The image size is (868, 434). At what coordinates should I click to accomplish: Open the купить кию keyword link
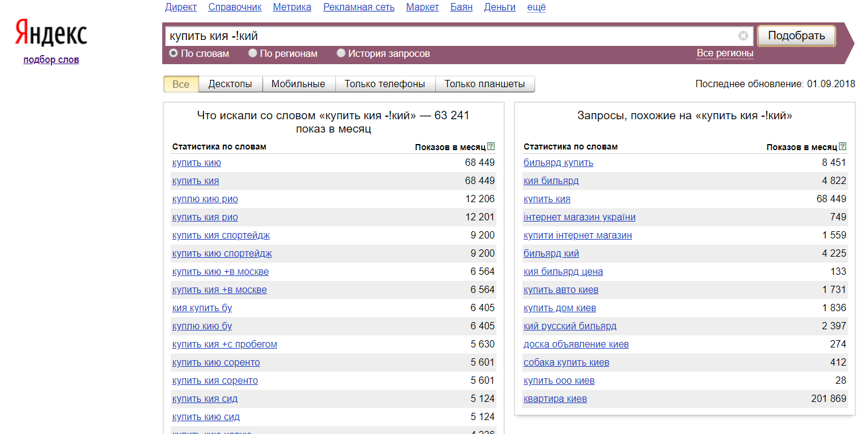[x=197, y=163]
